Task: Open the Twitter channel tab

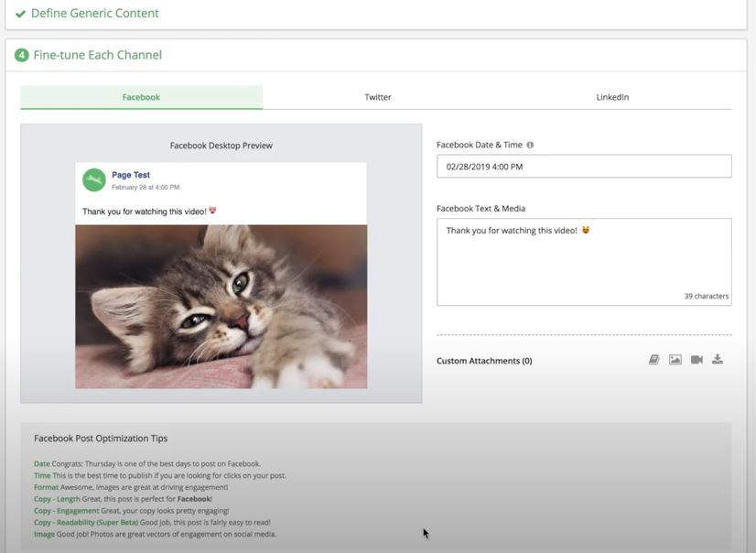Action: pos(378,97)
